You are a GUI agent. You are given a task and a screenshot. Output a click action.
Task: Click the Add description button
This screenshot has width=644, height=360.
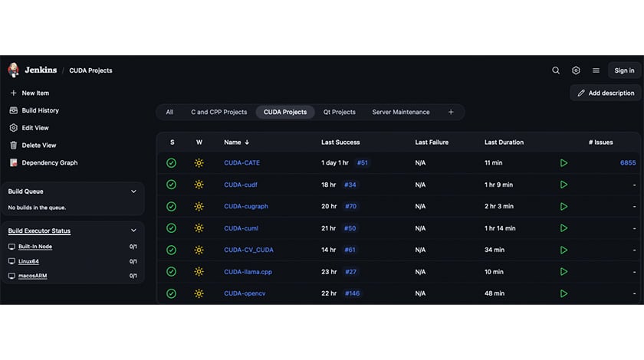pyautogui.click(x=605, y=93)
